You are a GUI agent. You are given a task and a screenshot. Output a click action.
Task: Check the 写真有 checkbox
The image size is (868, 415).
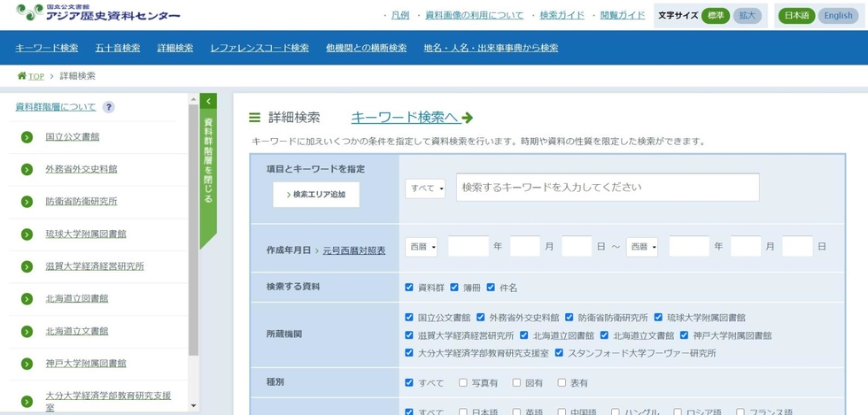tap(462, 382)
